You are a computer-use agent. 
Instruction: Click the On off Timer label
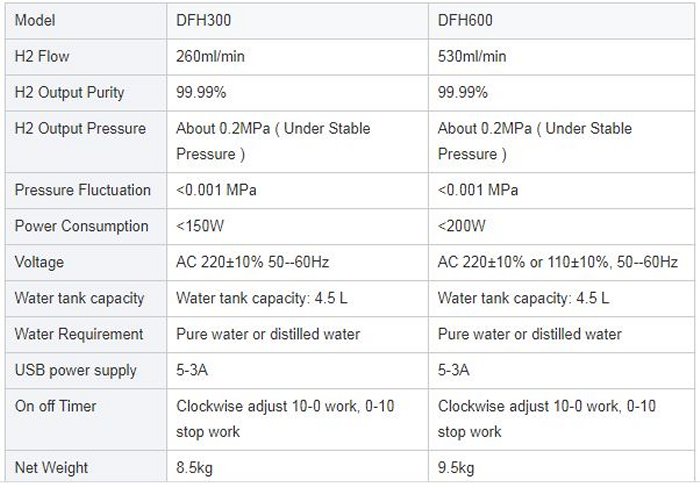point(56,406)
